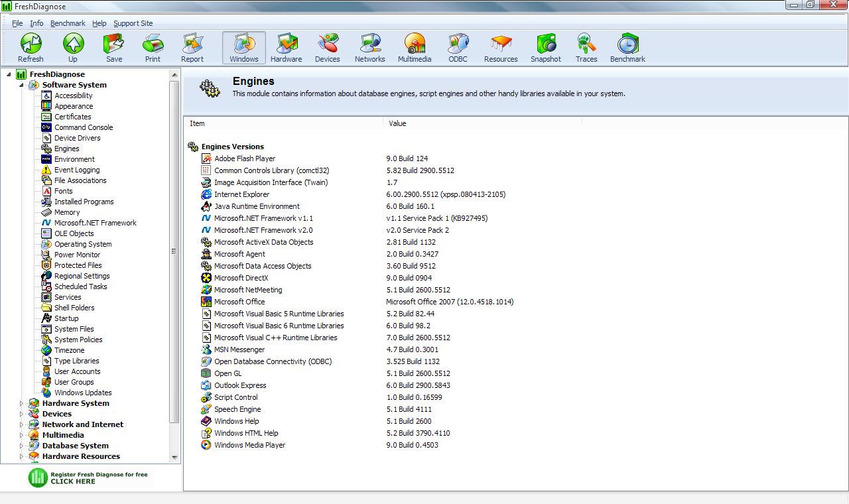The image size is (849, 504).
Task: Open the File menu
Action: pos(17,23)
